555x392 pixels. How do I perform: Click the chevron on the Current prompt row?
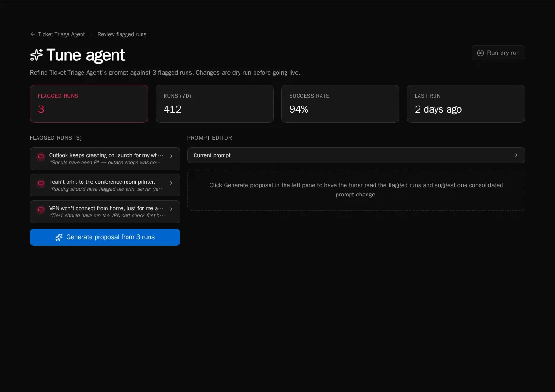[516, 155]
